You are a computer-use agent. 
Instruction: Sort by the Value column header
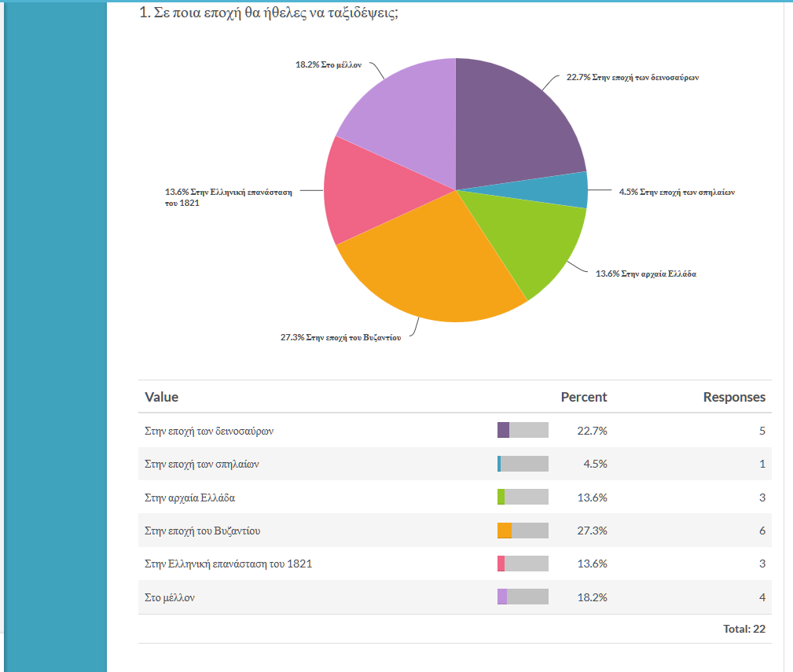pyautogui.click(x=161, y=397)
